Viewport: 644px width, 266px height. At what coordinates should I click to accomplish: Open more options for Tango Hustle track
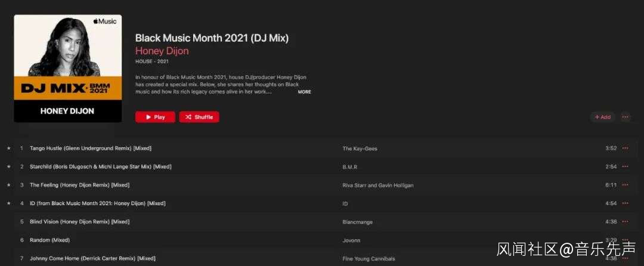[625, 148]
